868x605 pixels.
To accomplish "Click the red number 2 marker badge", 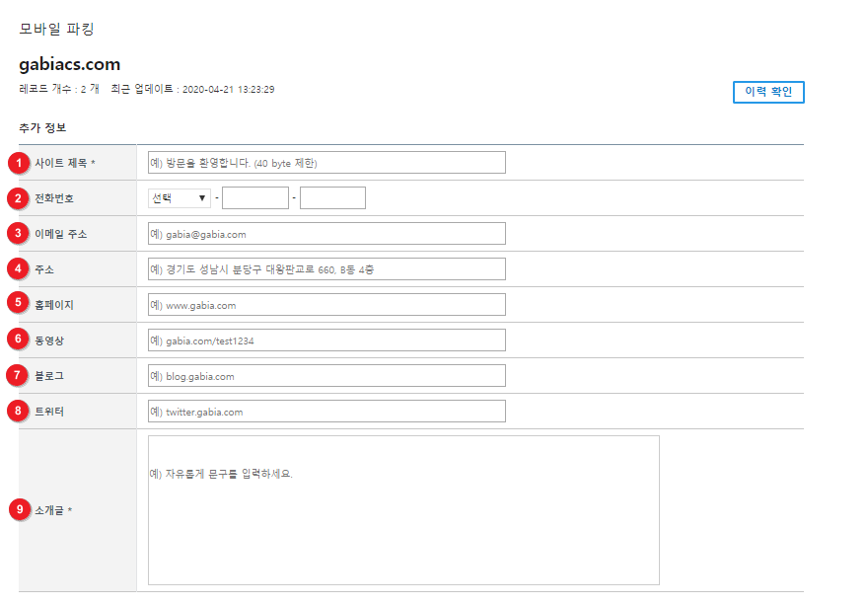I will pyautogui.click(x=19, y=198).
